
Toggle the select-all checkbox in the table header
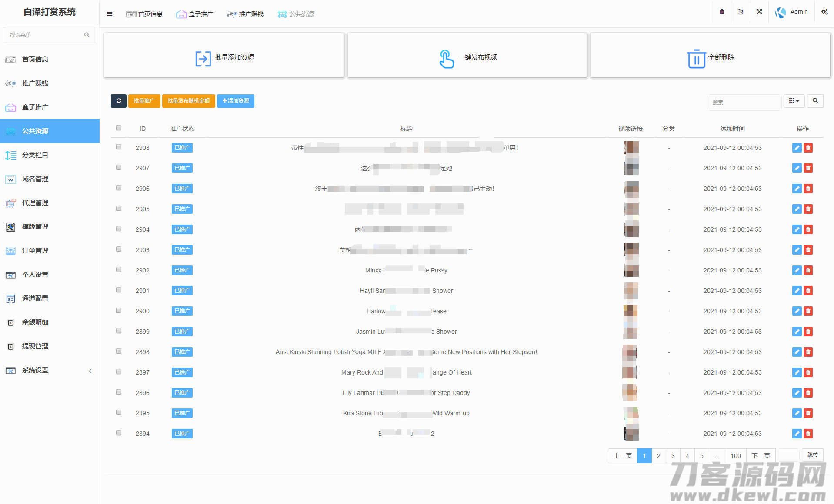[x=119, y=128]
